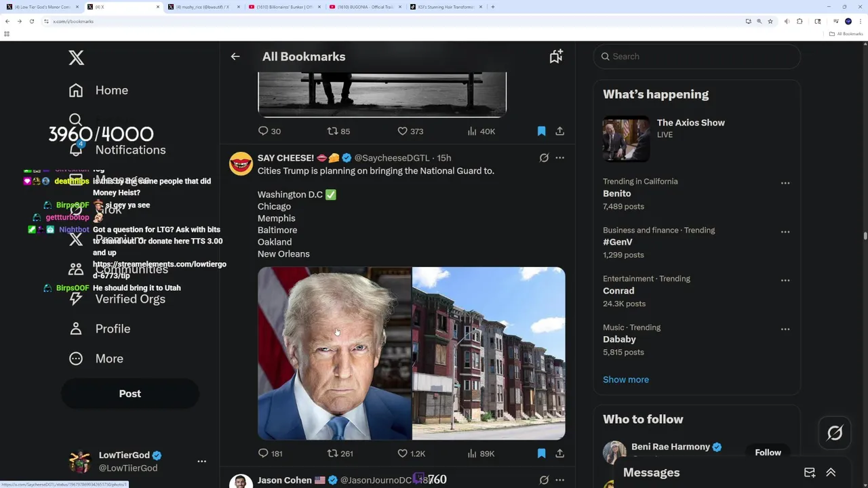Like the post with 1.2K likes
This screenshot has width=868, height=488.
click(x=412, y=453)
